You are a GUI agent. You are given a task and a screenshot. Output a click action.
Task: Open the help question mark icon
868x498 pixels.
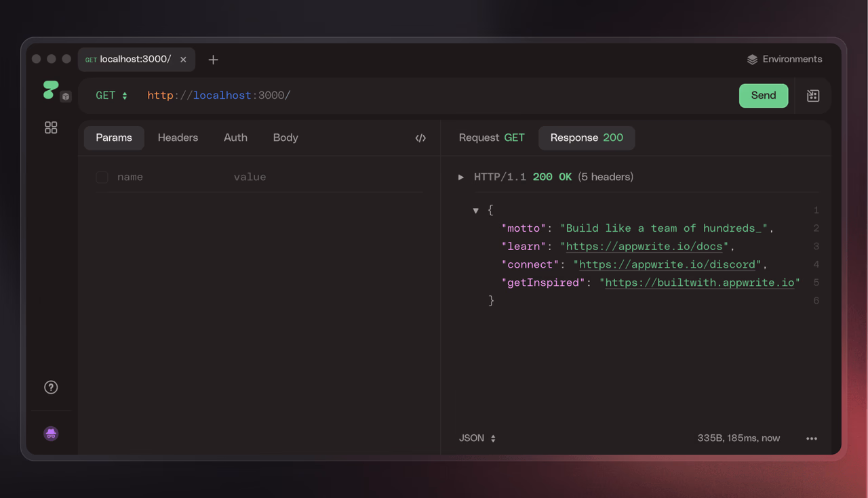tap(51, 387)
